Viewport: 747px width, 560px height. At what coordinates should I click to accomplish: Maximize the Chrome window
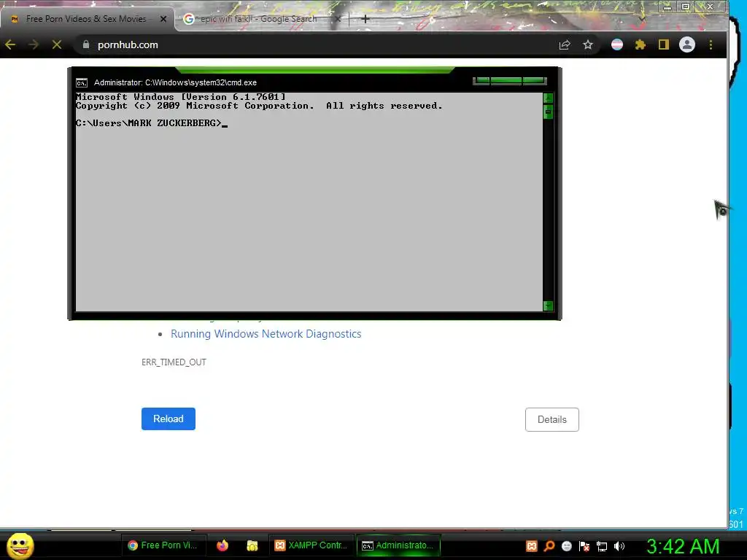click(x=686, y=7)
